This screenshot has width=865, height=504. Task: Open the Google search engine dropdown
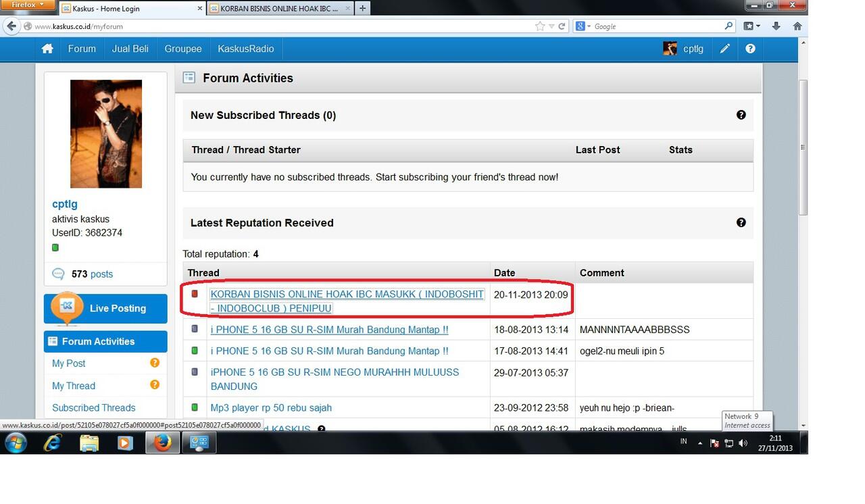583,26
